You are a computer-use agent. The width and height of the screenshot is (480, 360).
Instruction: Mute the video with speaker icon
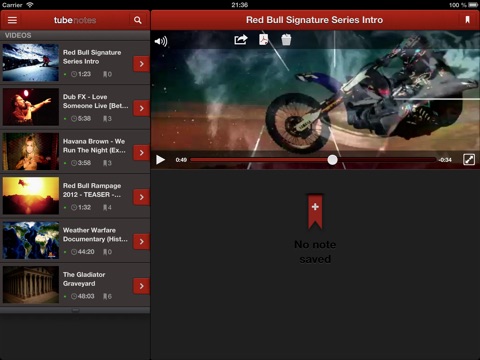point(161,41)
